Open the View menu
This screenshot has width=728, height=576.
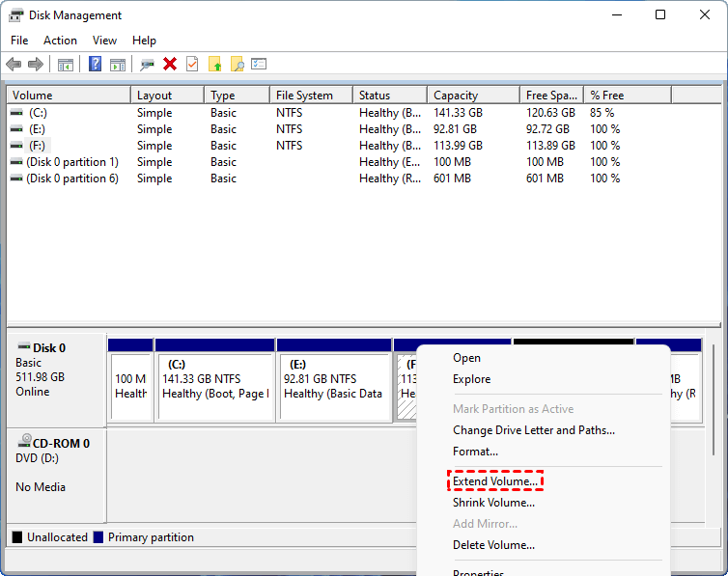(x=104, y=41)
